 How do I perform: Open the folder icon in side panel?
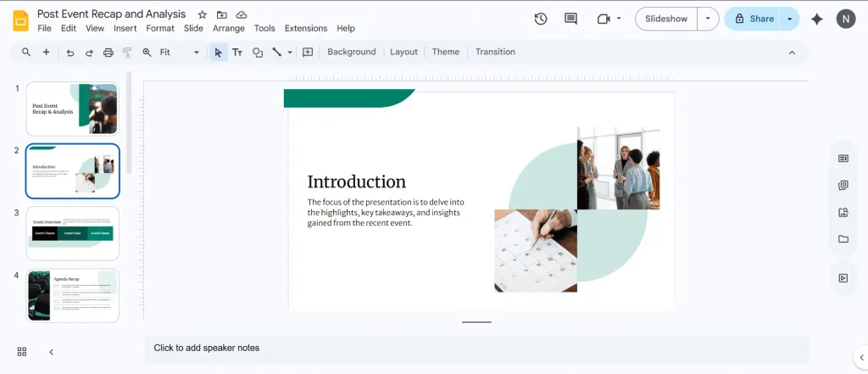point(843,239)
